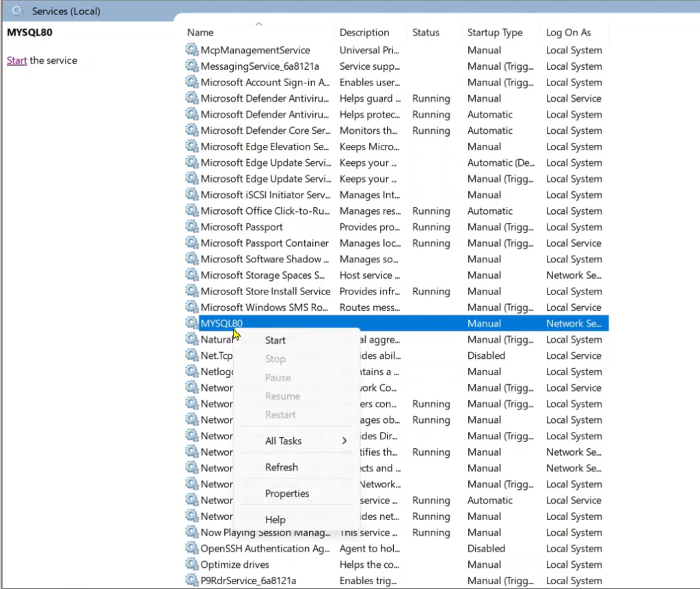Image resolution: width=700 pixels, height=589 pixels.
Task: Click the gear icon next to MYSQL80
Action: click(192, 323)
